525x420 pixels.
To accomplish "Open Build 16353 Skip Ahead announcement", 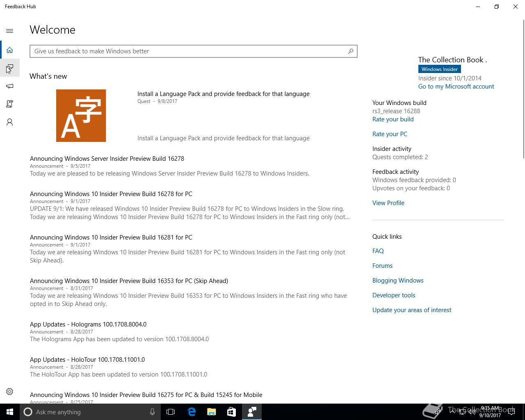I will click(x=129, y=281).
